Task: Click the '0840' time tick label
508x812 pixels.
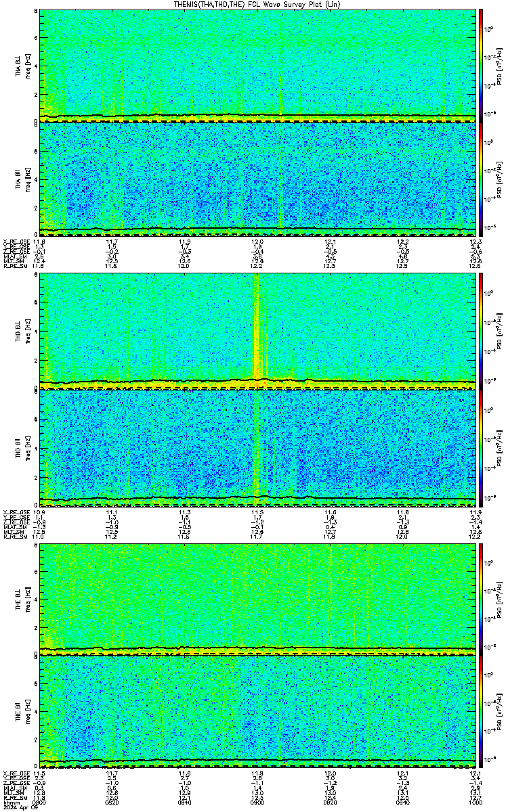Action: 184,803
